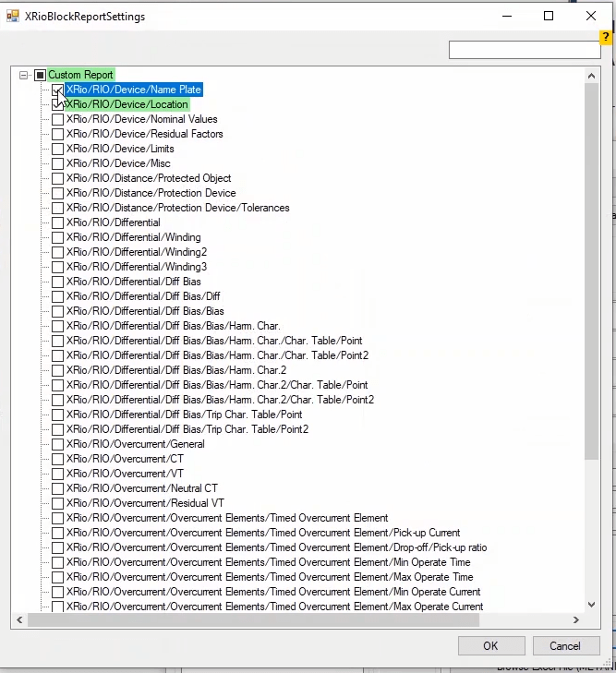Image resolution: width=616 pixels, height=673 pixels.
Task: Select XRio/RIO/Overcurrent/Residual VT entry
Action: pos(145,503)
